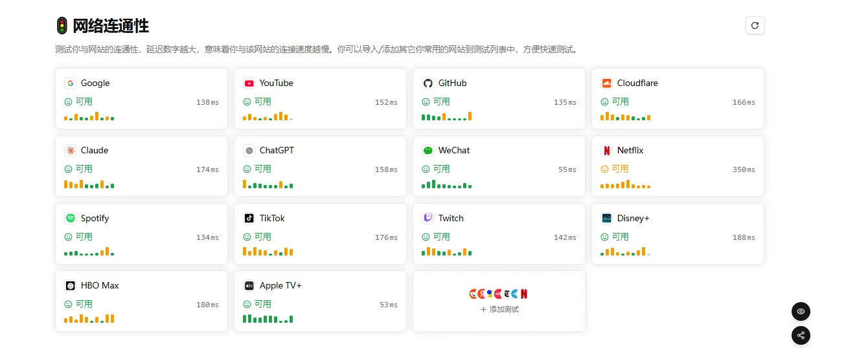Click the TikTok card title text
The height and width of the screenshot is (348, 868).
[x=272, y=218]
